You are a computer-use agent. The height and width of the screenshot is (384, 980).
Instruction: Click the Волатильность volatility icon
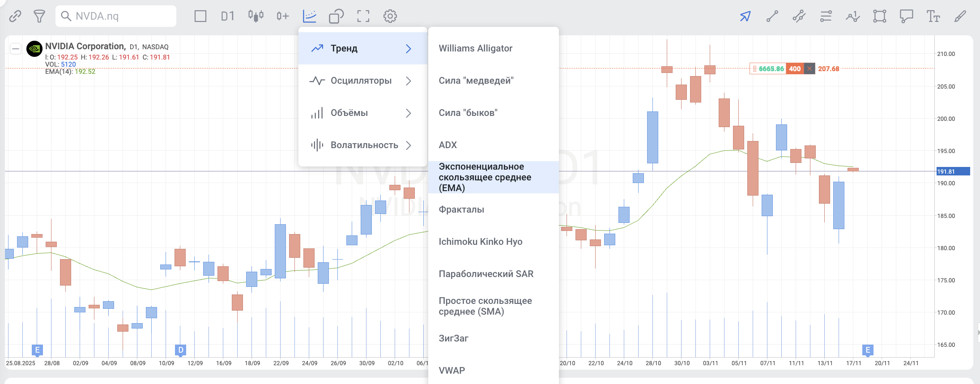pyautogui.click(x=317, y=145)
